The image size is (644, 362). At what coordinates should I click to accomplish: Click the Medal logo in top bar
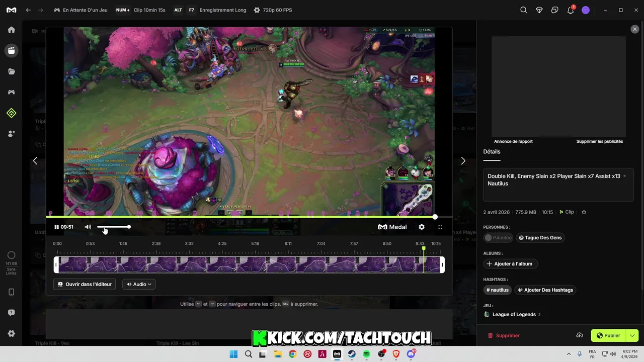click(x=11, y=10)
